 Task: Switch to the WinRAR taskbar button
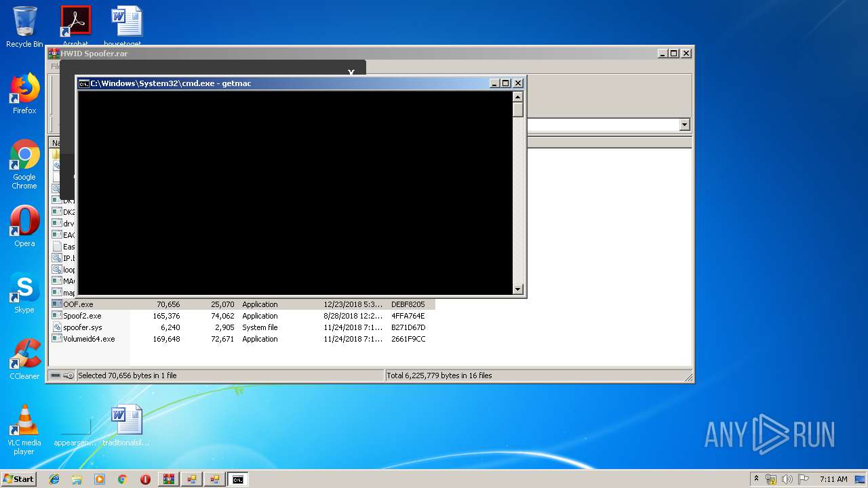click(169, 479)
